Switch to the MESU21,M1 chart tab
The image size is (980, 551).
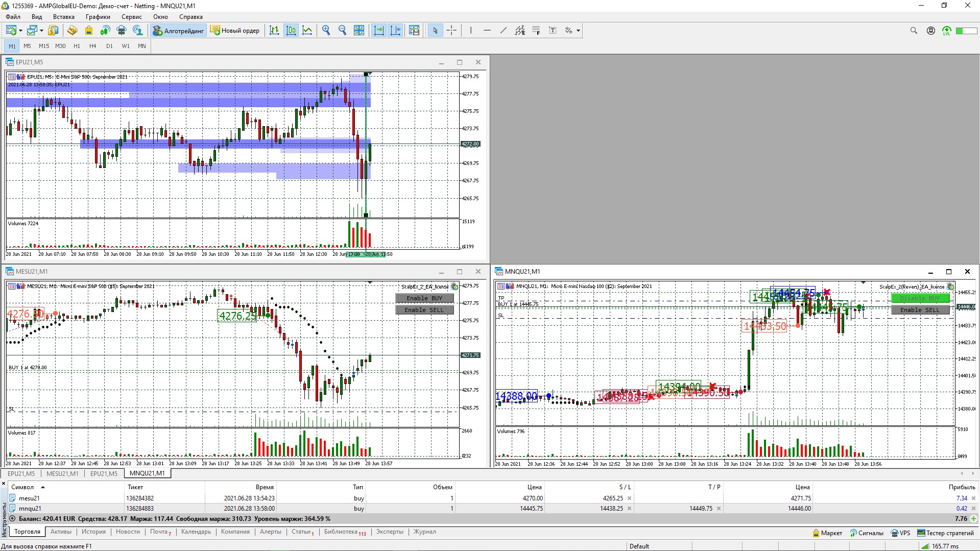click(62, 473)
